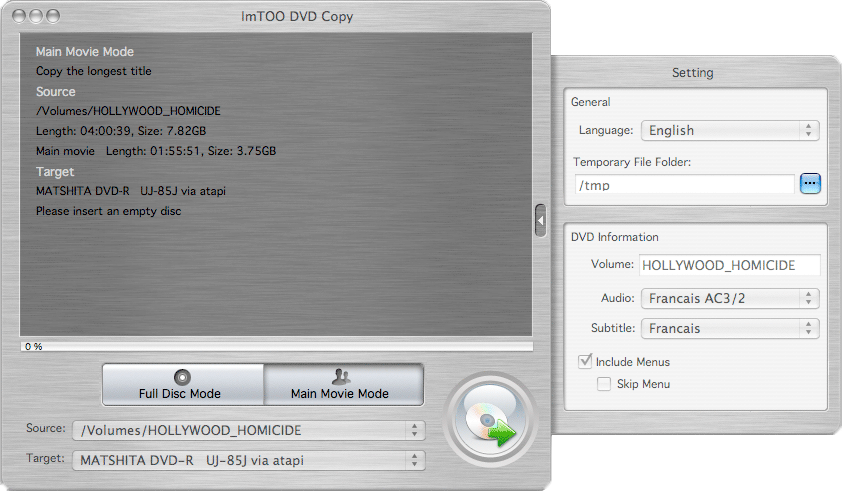
Task: Minimize the window with the middle title button
Action: tap(36, 16)
